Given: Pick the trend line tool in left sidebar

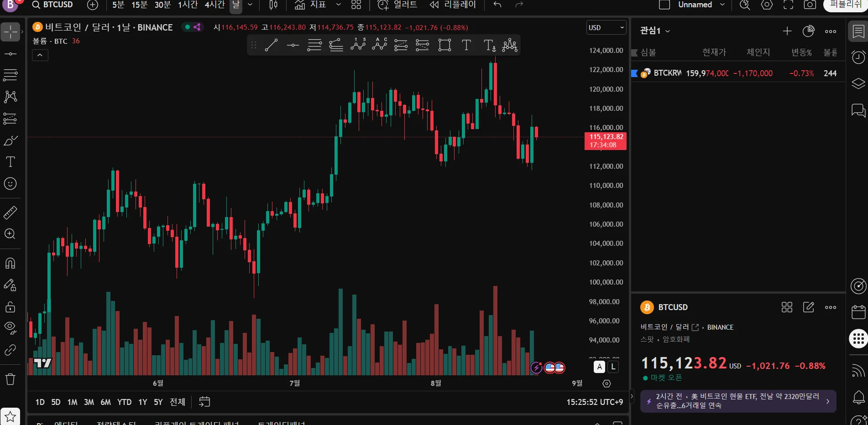Looking at the screenshot, I should [x=10, y=54].
